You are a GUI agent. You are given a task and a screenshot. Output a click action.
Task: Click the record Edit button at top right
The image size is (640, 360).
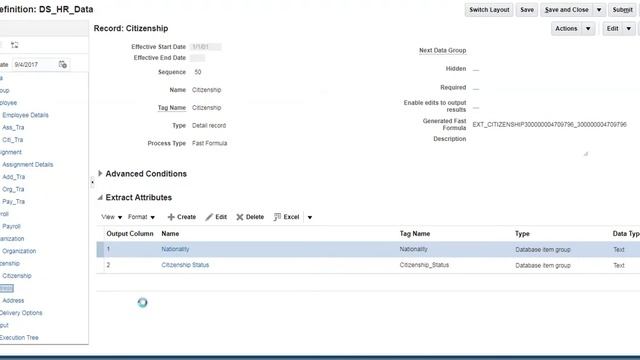point(612,29)
